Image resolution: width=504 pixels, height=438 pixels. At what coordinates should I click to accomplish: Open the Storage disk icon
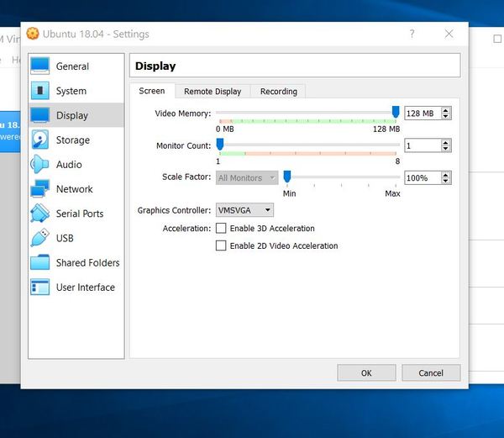click(39, 140)
